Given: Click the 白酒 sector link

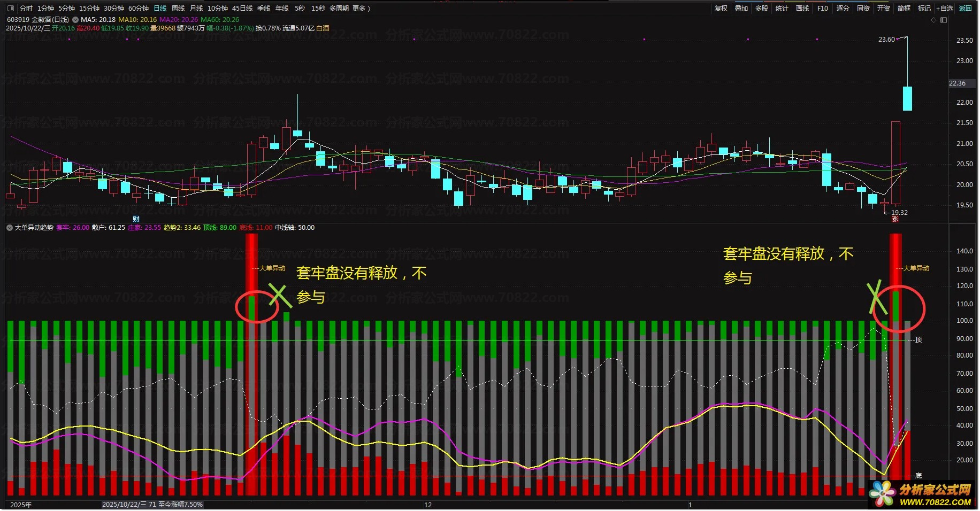Looking at the screenshot, I should (x=323, y=28).
